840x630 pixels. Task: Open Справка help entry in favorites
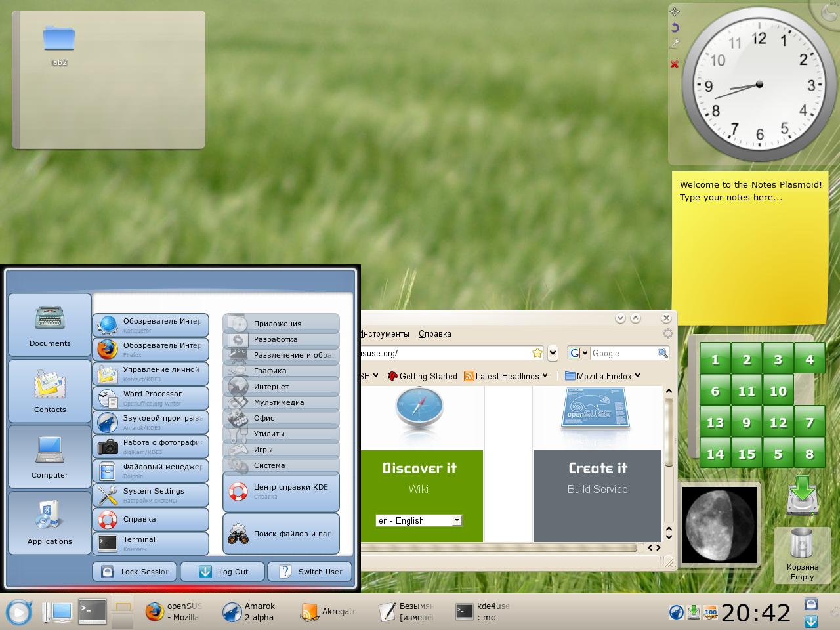coord(151,520)
